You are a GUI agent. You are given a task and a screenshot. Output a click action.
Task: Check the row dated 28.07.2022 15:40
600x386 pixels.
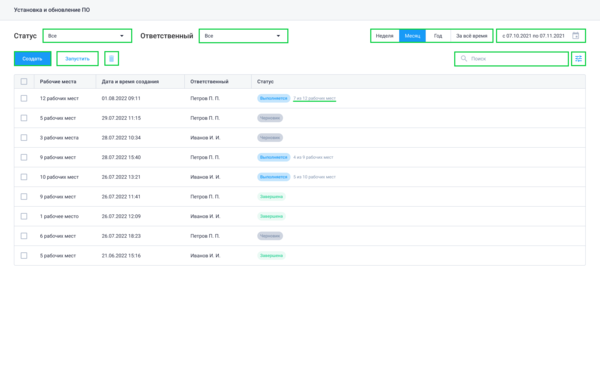(24, 157)
